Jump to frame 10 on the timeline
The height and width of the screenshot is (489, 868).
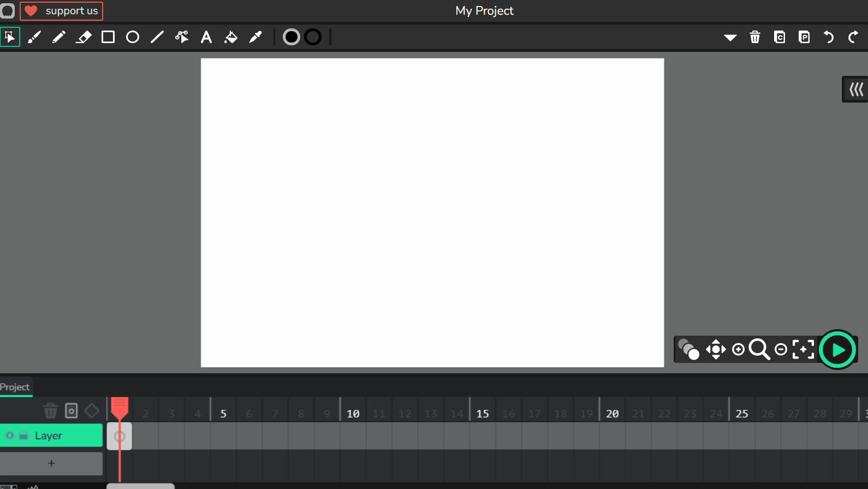(353, 414)
